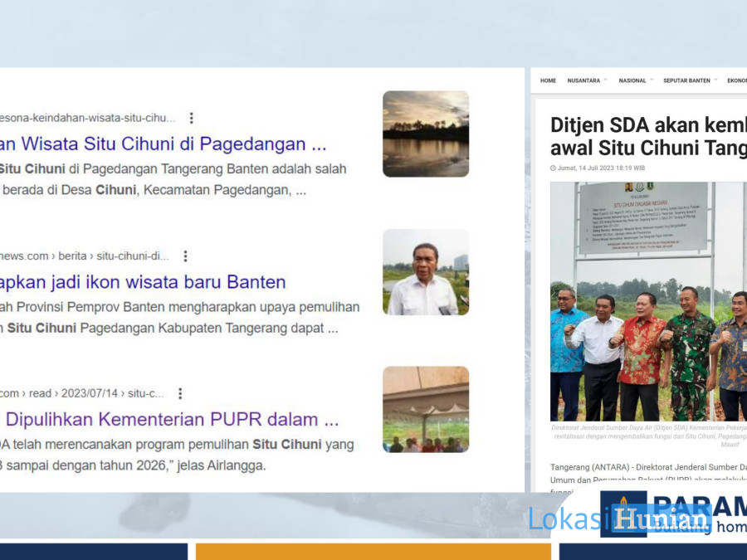747x560 pixels.
Task: Click the 'news.com › berita › situ-cihuni-di...' breadcrumb
Action: (85, 256)
